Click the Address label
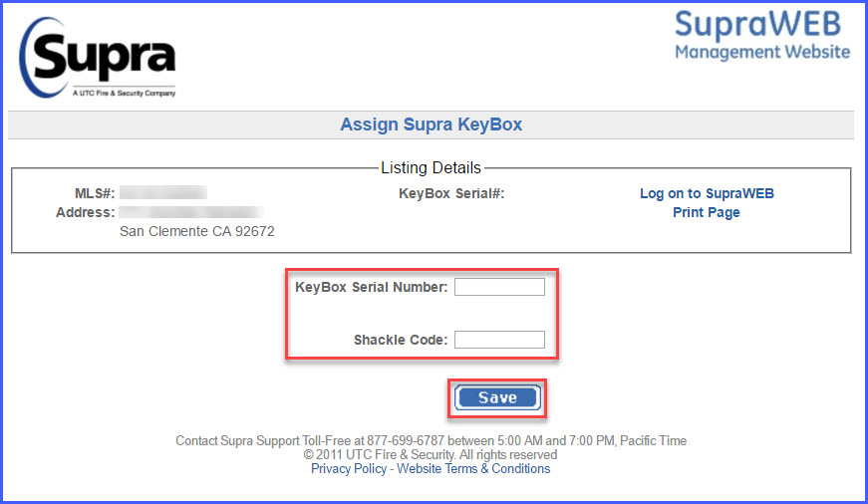This screenshot has height=504, width=868. coord(86,212)
